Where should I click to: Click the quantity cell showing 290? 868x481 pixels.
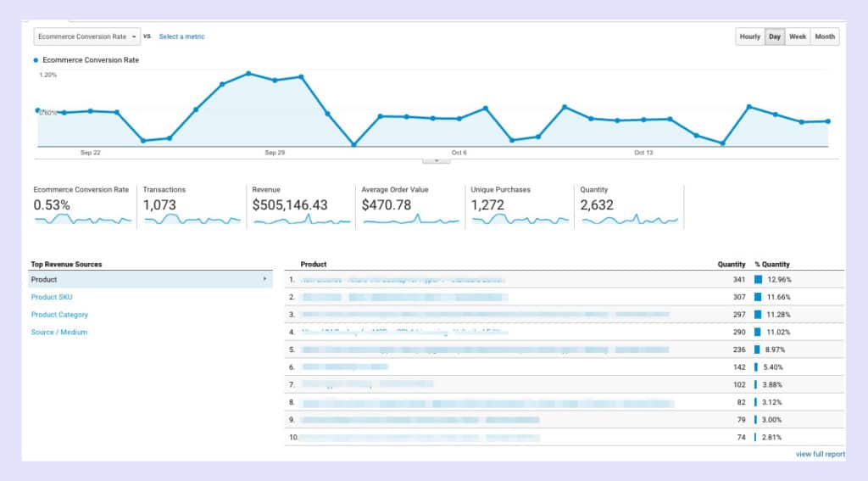click(739, 333)
